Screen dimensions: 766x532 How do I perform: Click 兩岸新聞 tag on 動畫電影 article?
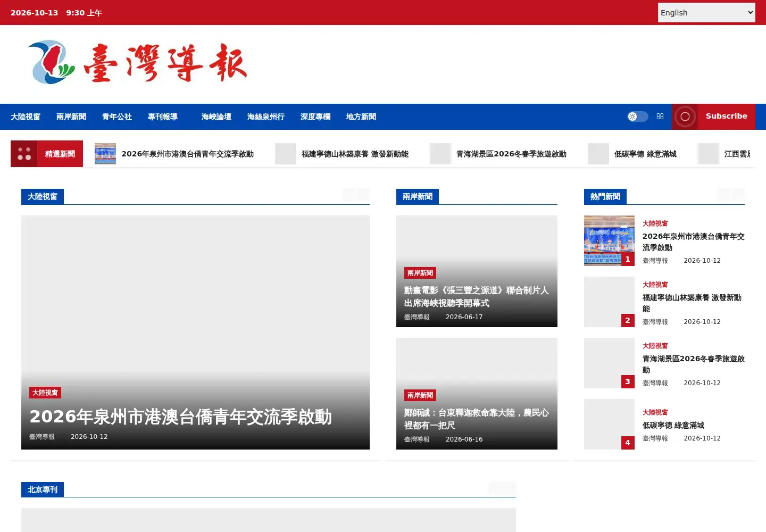click(420, 273)
